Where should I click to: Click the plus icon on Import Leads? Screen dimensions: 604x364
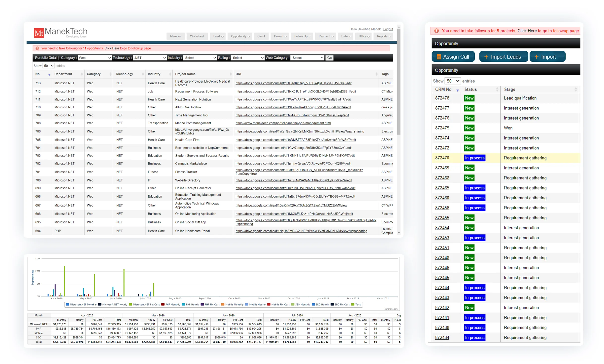click(486, 57)
